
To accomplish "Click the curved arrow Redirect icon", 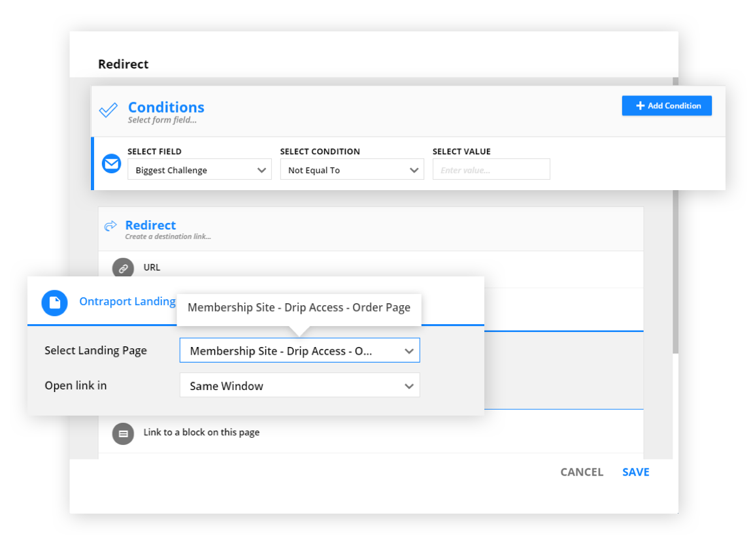I will tap(110, 224).
